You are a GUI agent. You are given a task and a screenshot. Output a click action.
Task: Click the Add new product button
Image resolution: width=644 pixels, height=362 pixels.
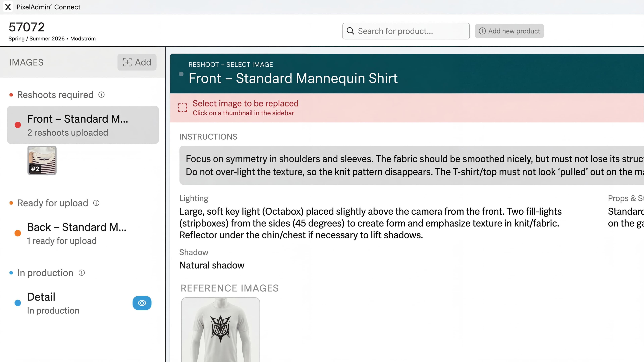[509, 31]
